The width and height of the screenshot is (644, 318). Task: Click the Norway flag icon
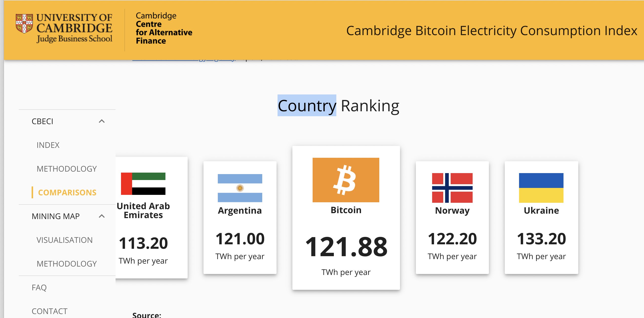(x=452, y=188)
